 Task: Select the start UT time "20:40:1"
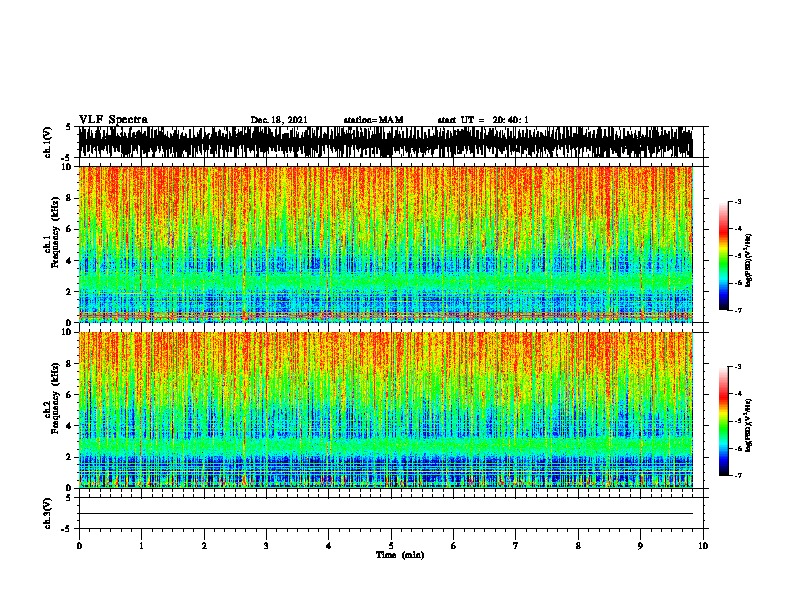tap(510, 120)
